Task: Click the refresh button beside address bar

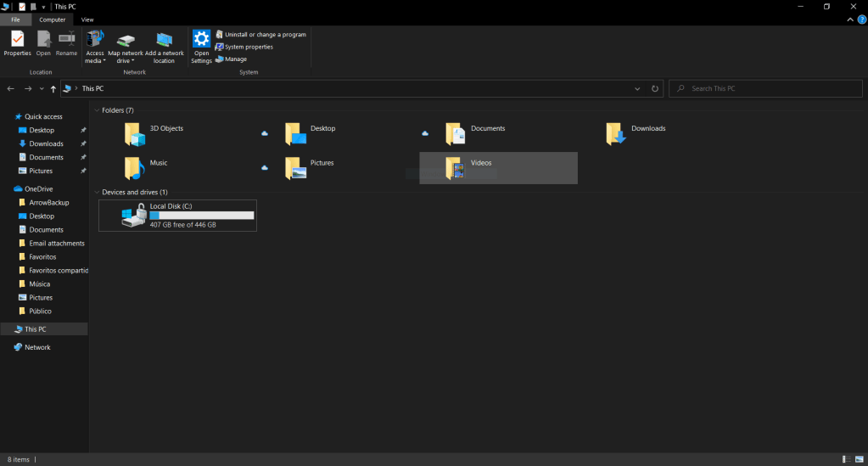Action: click(655, 88)
